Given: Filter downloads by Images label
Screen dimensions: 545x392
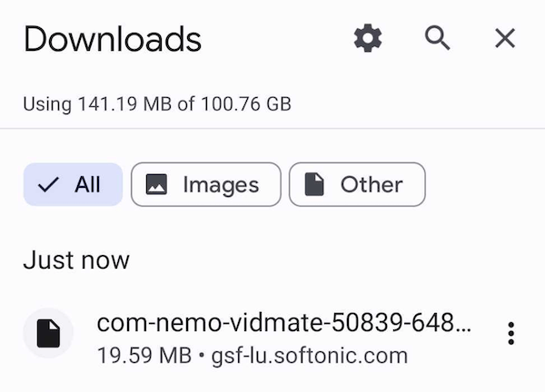Looking at the screenshot, I should (x=221, y=185).
